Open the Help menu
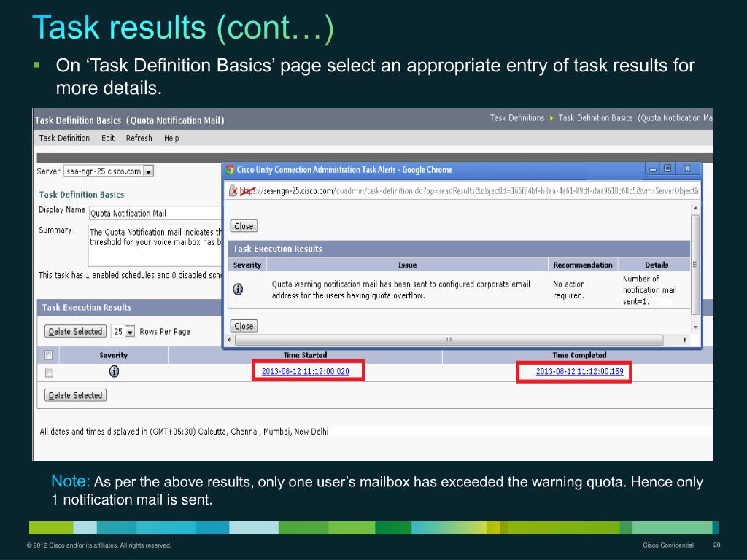 [171, 138]
